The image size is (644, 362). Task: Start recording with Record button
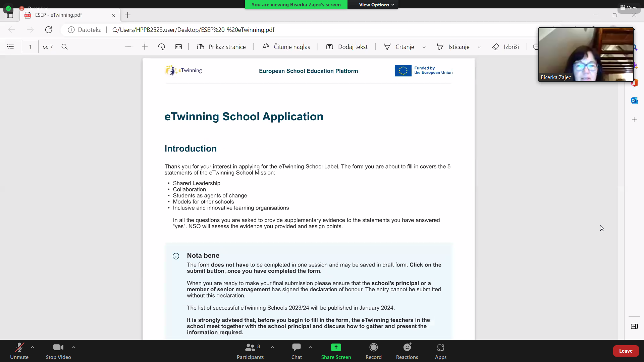374,351
